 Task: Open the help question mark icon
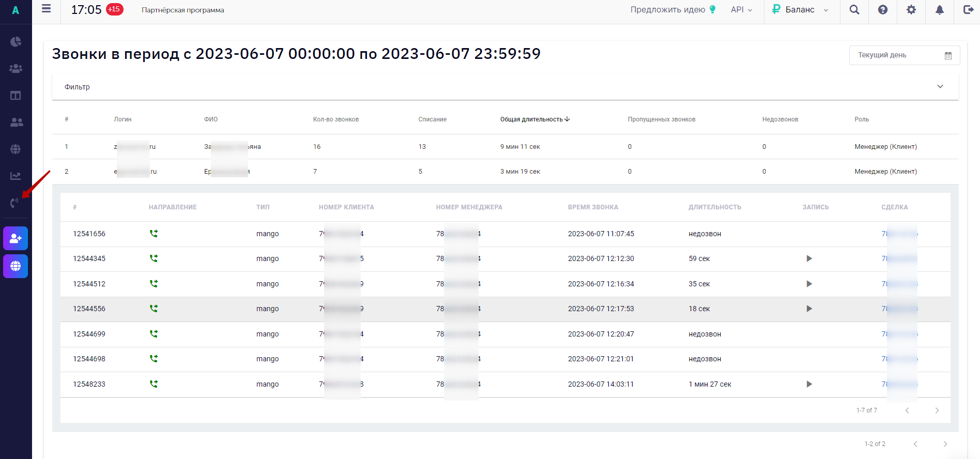point(883,10)
